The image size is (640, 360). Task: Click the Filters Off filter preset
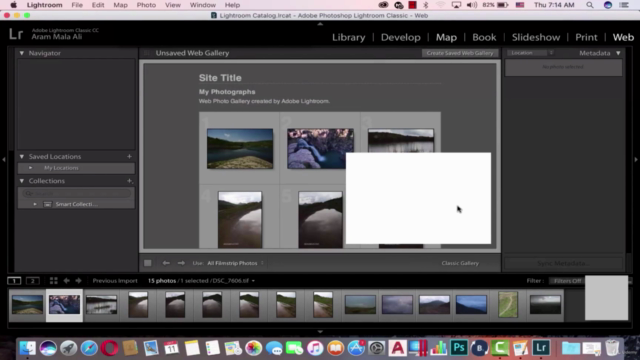[x=567, y=281]
